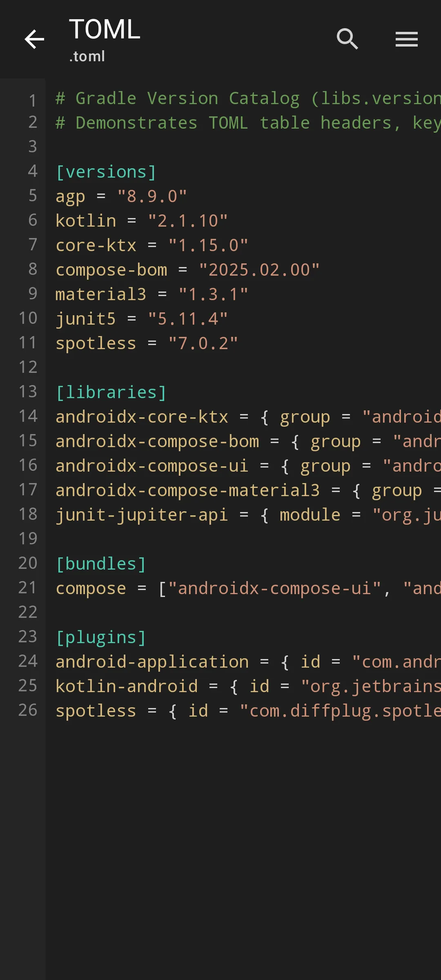441x980 pixels.
Task: Click the spotless plugin id entry
Action: click(x=248, y=711)
